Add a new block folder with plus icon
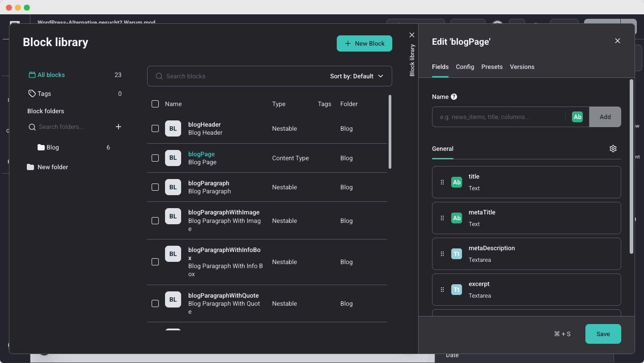 119,127
